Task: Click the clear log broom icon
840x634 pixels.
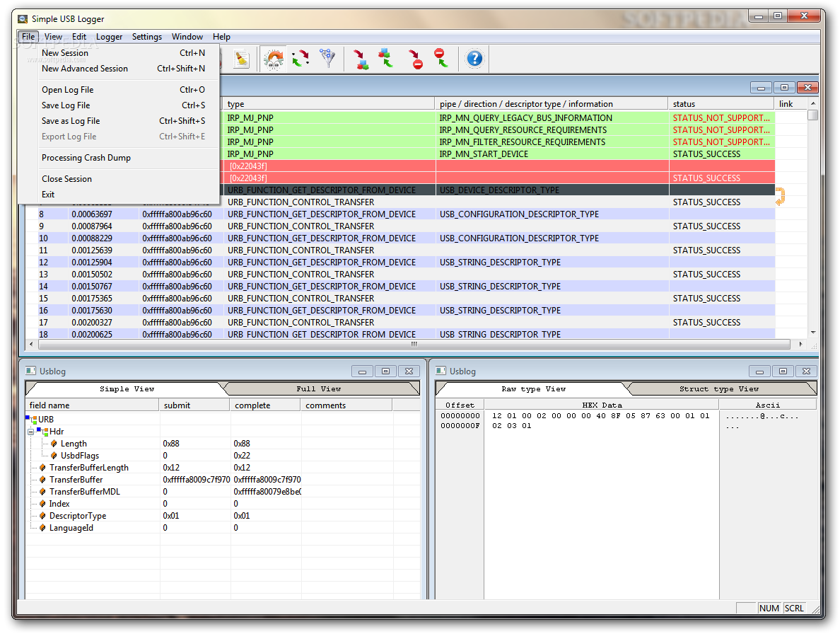Action: pyautogui.click(x=242, y=59)
